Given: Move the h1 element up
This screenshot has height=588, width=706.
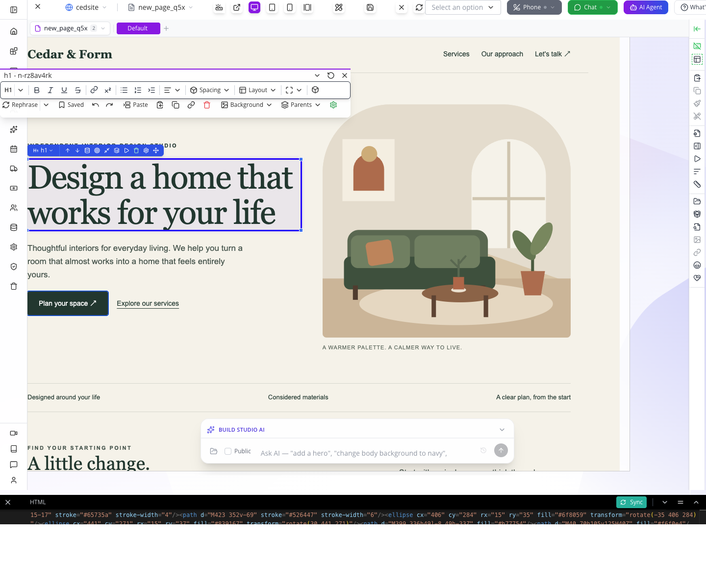Looking at the screenshot, I should coord(68,150).
